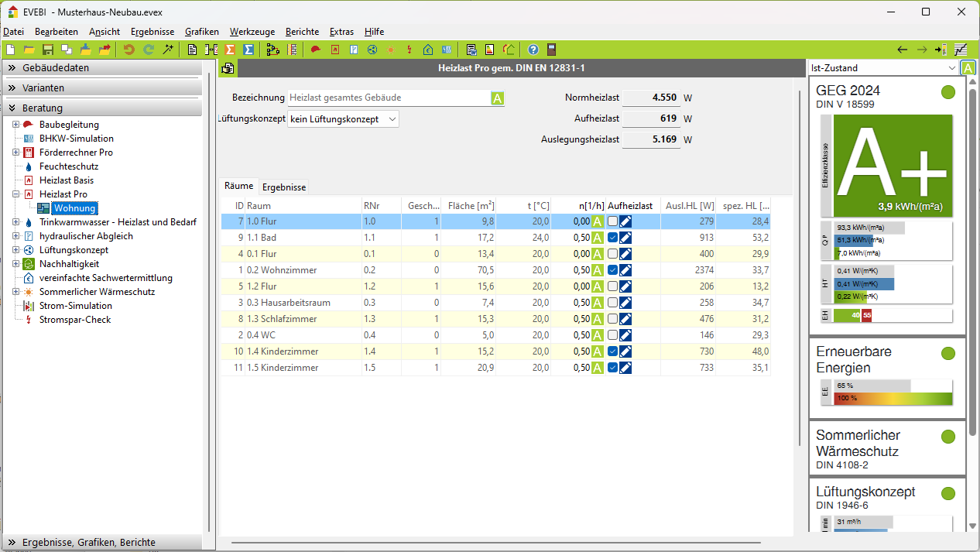
Task: Enable Aufheizlast checkbox for 1.0 Flur
Action: (612, 222)
